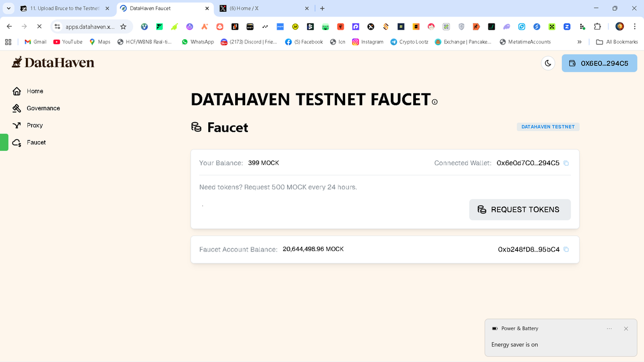The image size is (644, 362).
Task: Bookmark this page using the star icon
Action: click(x=123, y=26)
